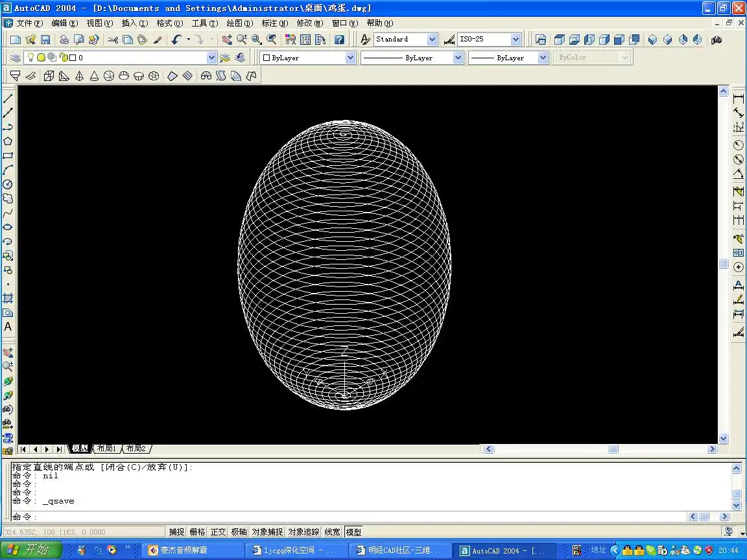Click the Plot printer icon
The height and width of the screenshot is (560, 747).
64,40
